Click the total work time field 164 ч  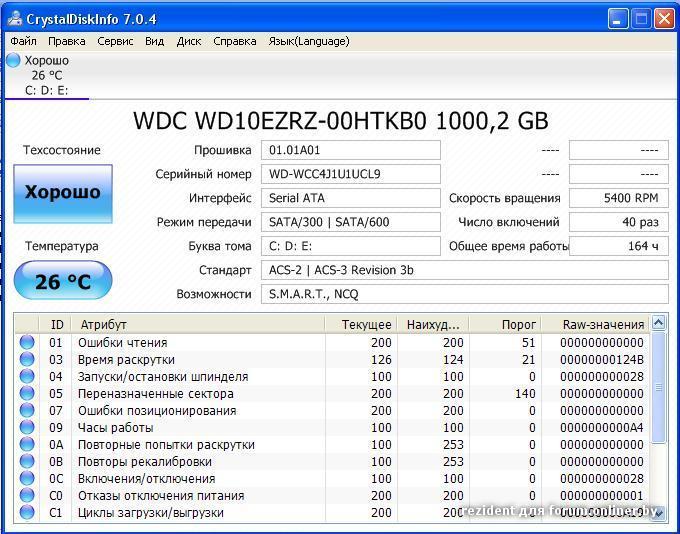[618, 246]
